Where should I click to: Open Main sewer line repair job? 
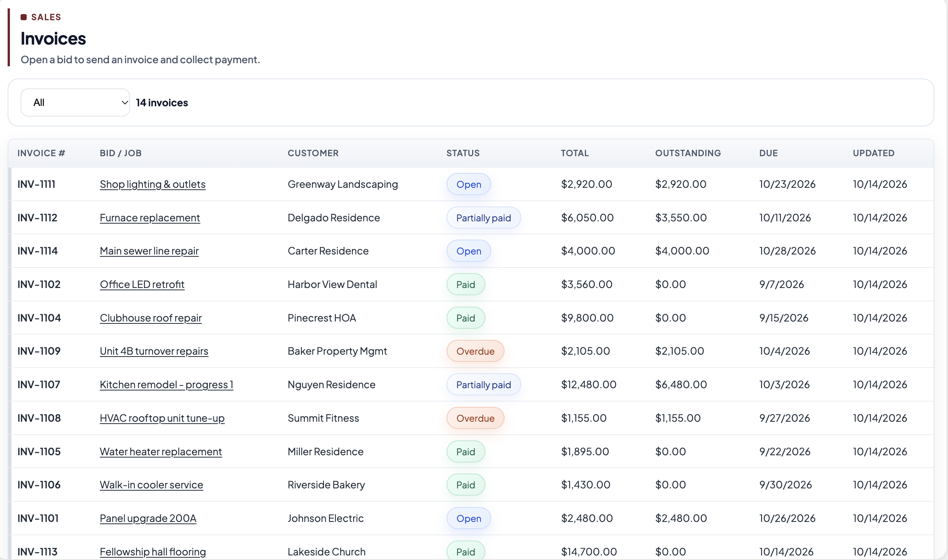click(149, 251)
